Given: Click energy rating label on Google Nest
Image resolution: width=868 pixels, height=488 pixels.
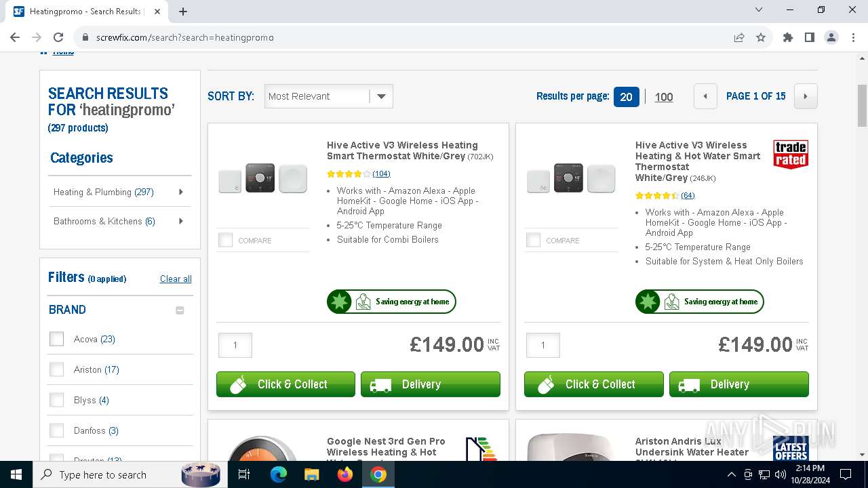Looking at the screenshot, I should 482,449.
